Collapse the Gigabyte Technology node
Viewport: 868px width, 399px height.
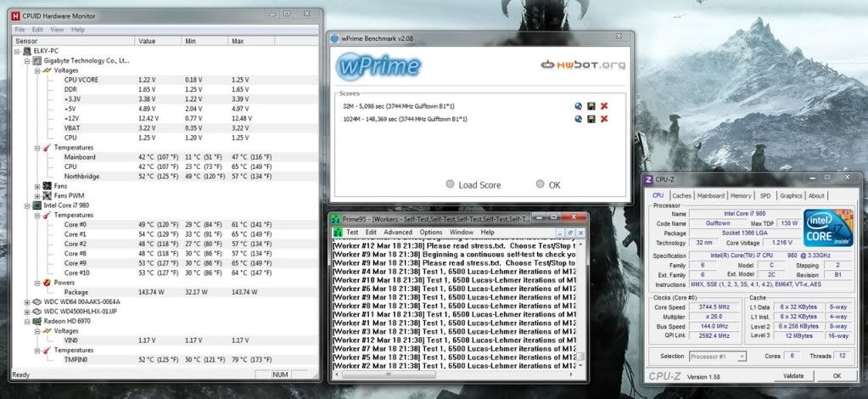click(x=27, y=60)
